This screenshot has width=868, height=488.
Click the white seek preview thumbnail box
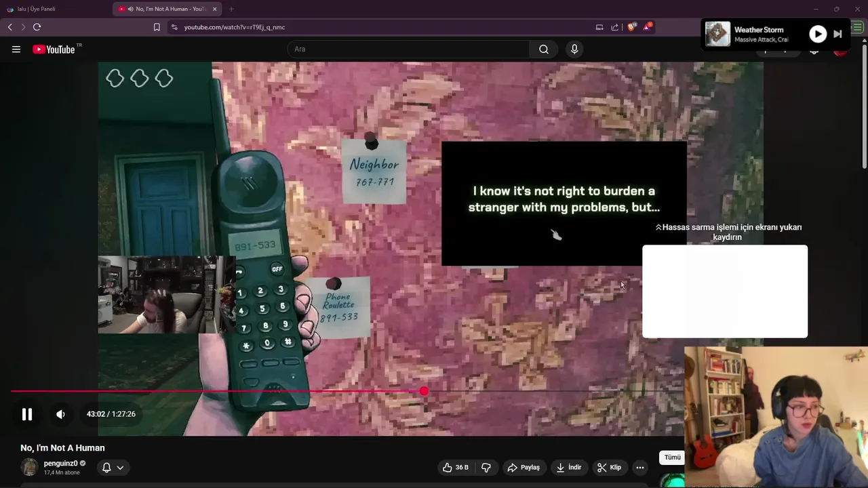tap(725, 291)
